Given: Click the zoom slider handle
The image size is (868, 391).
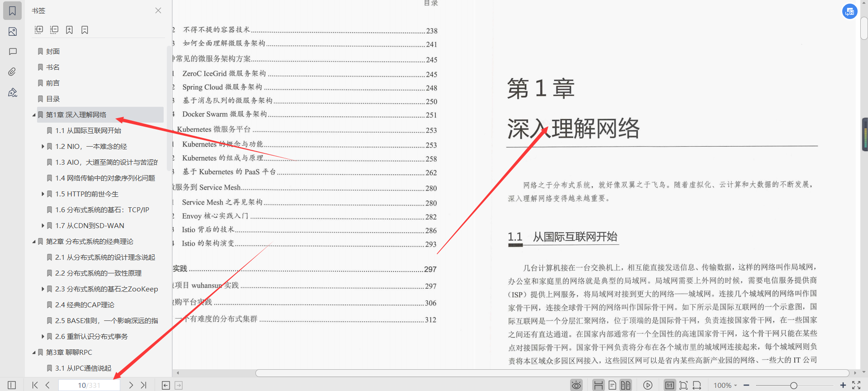Looking at the screenshot, I should point(793,385).
